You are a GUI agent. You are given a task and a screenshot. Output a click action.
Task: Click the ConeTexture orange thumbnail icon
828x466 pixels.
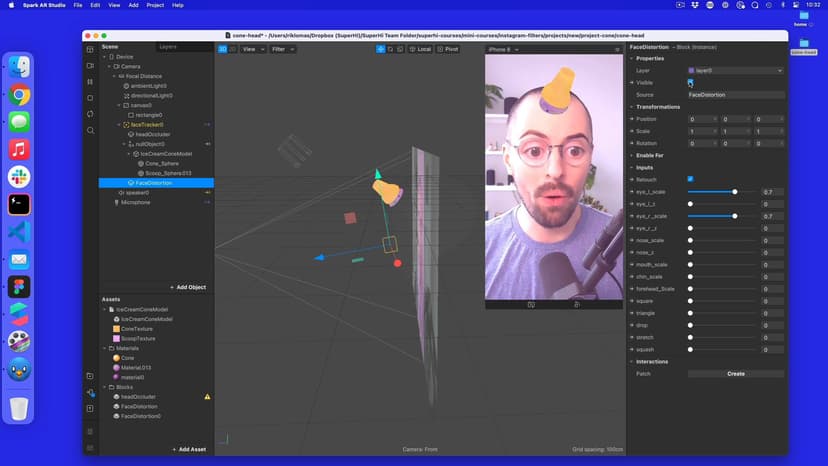116,329
